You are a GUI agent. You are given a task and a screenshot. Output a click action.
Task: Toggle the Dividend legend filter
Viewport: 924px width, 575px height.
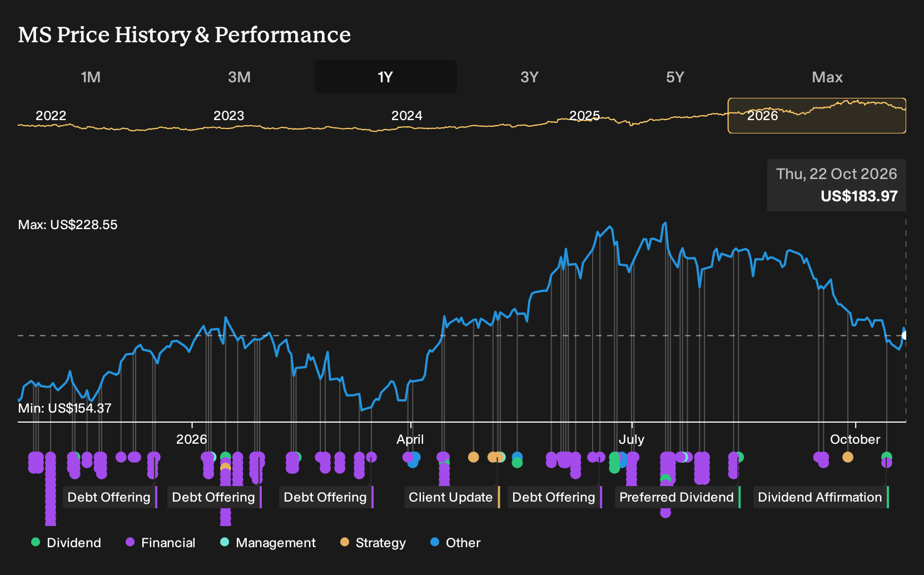point(66,543)
